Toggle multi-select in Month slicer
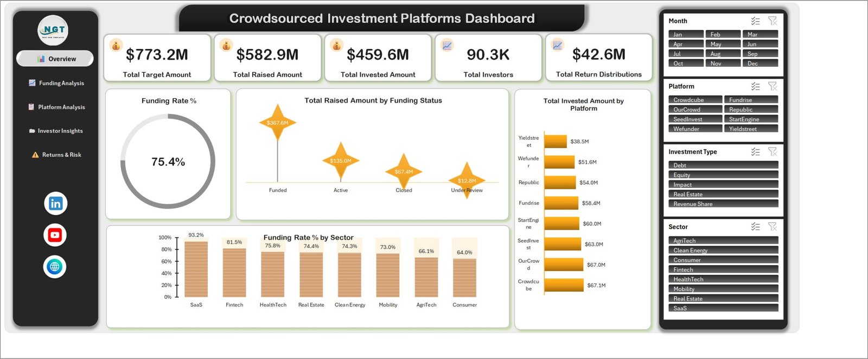Screen dimensions: 868x359 point(756,21)
